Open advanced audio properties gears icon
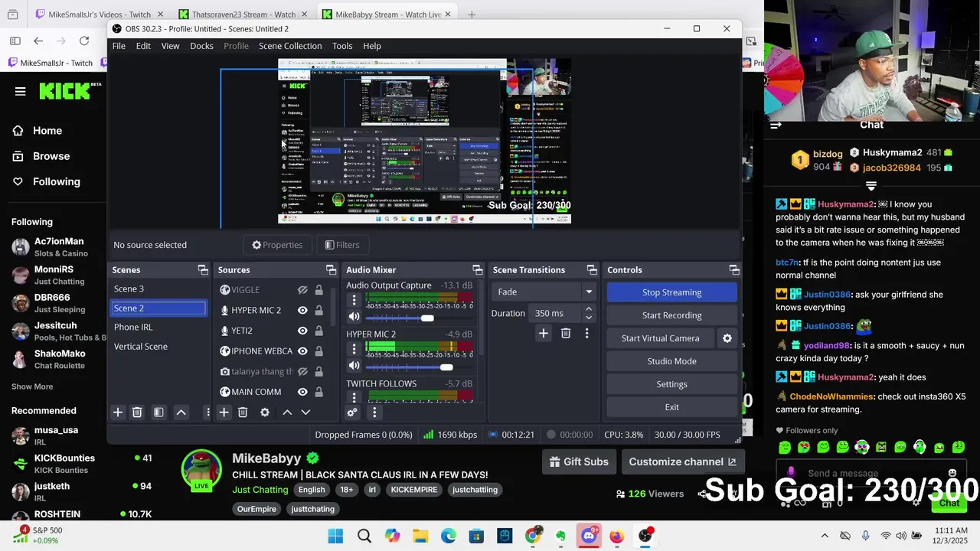The width and height of the screenshot is (980, 551). coord(352,412)
